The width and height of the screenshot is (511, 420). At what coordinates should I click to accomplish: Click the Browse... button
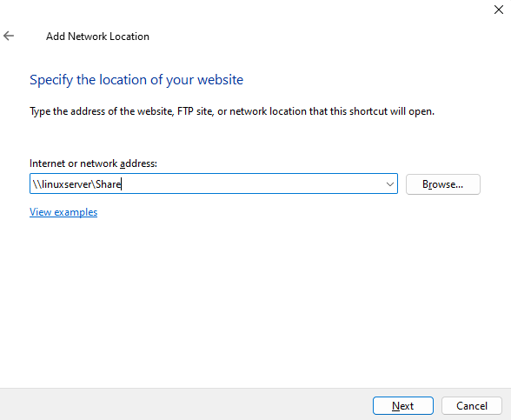443,184
